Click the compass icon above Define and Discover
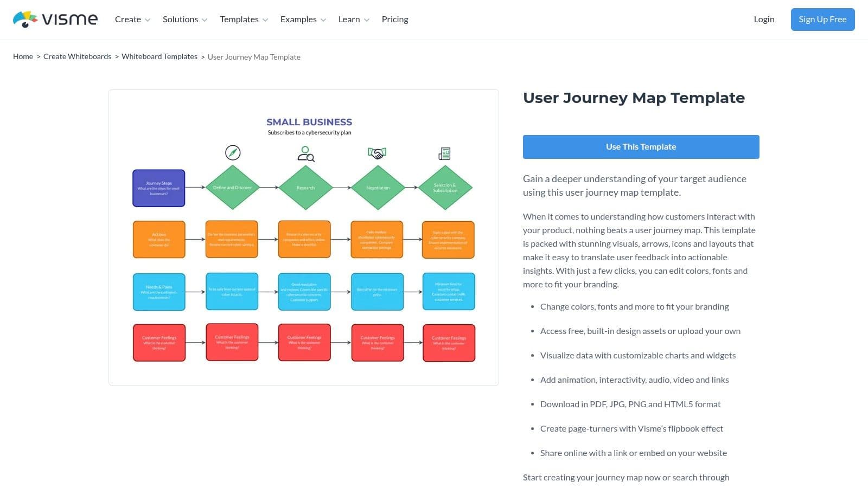This screenshot has width=868, height=488. tap(233, 153)
